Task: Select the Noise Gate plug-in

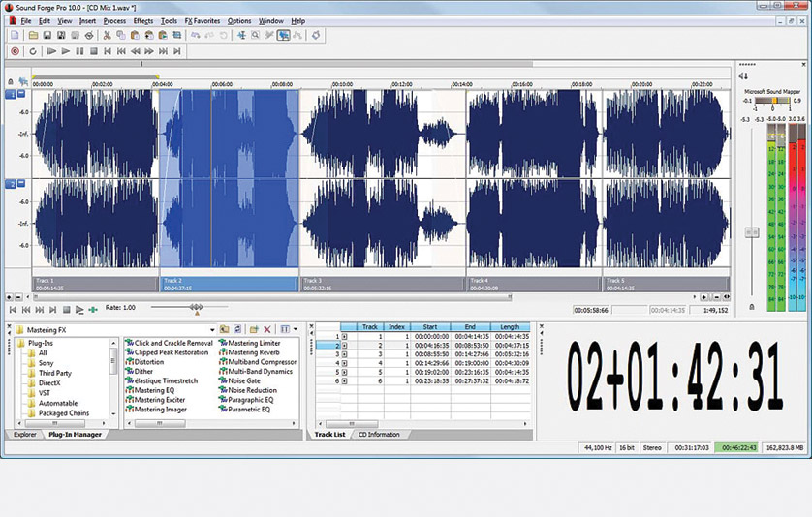Action: [245, 380]
